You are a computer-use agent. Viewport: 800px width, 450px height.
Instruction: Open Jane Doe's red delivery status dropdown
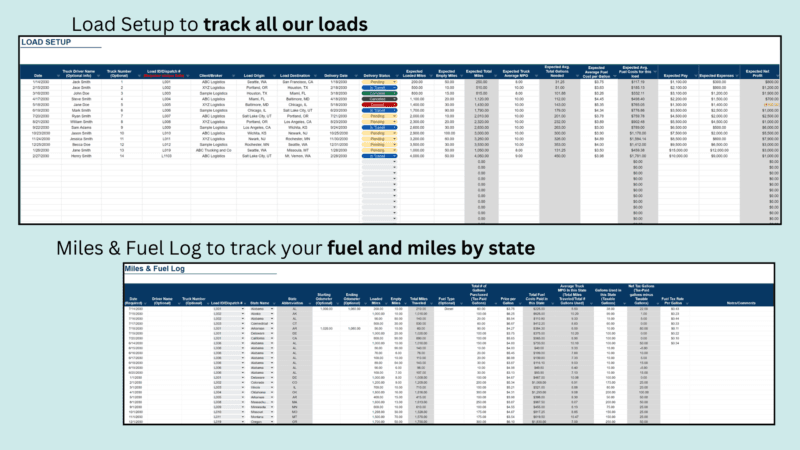[x=394, y=105]
